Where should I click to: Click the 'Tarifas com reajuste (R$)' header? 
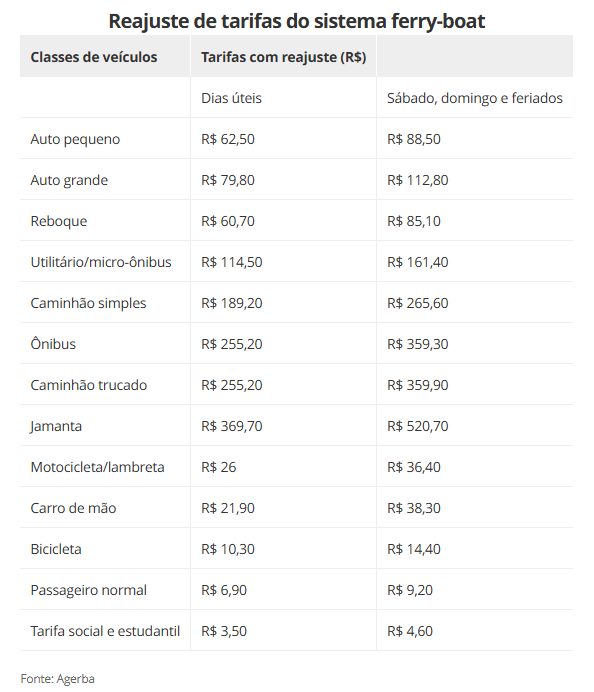pyautogui.click(x=283, y=57)
